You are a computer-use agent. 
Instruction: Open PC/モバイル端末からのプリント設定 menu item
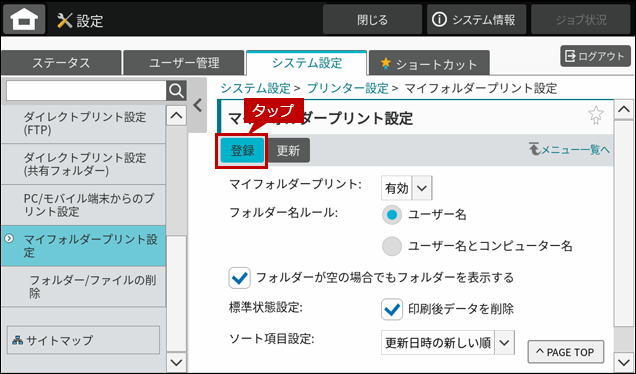click(83, 205)
